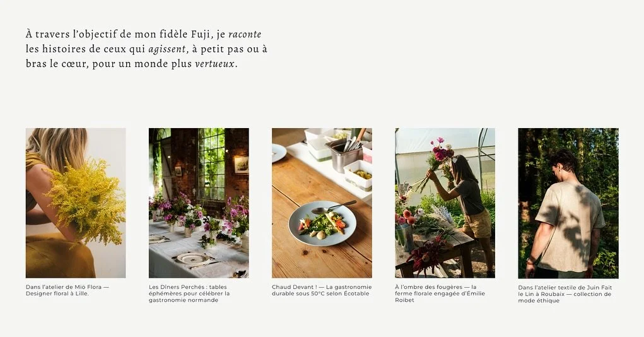Click the italic word 'agissent' in the intro
The width and height of the screenshot is (644, 337).
pyautogui.click(x=168, y=49)
